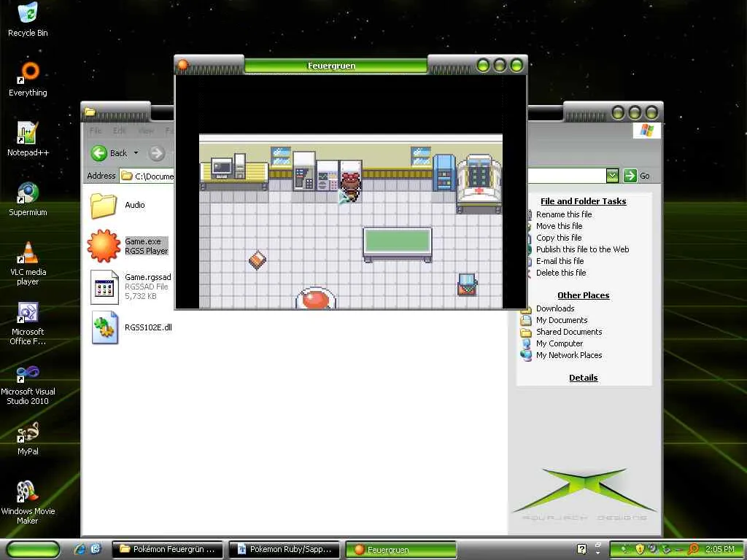The width and height of the screenshot is (747, 560).
Task: Click the folder icon in Explorer title bar
Action: [x=90, y=112]
